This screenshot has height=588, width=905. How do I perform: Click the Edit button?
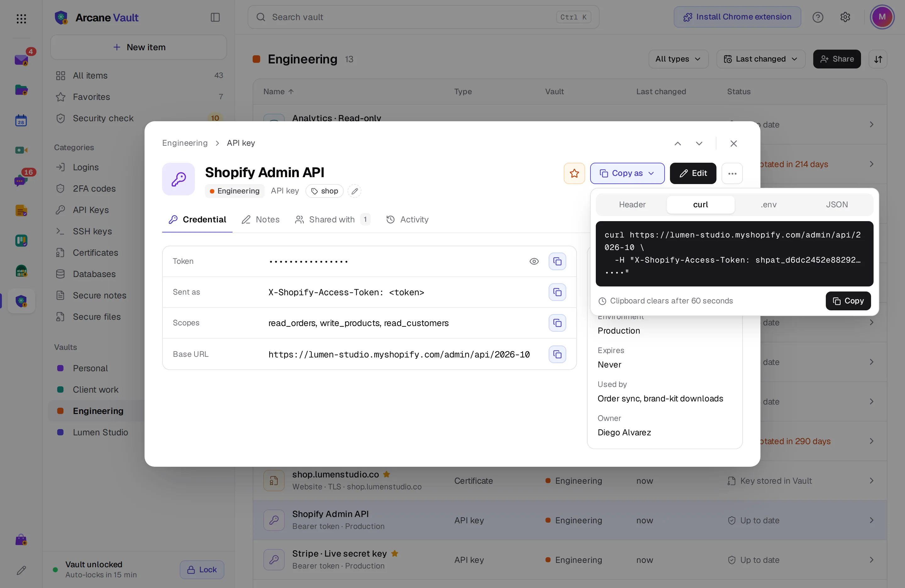(x=693, y=173)
